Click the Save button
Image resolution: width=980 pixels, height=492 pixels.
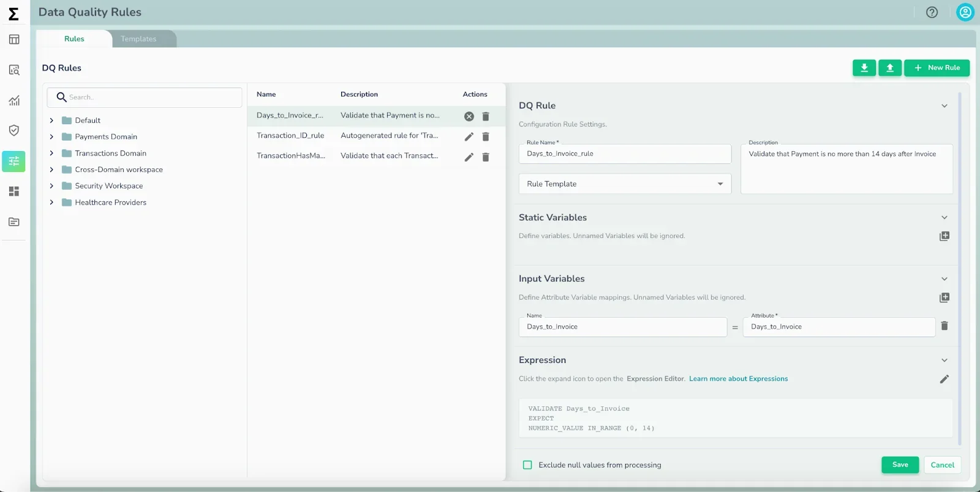[x=900, y=465]
